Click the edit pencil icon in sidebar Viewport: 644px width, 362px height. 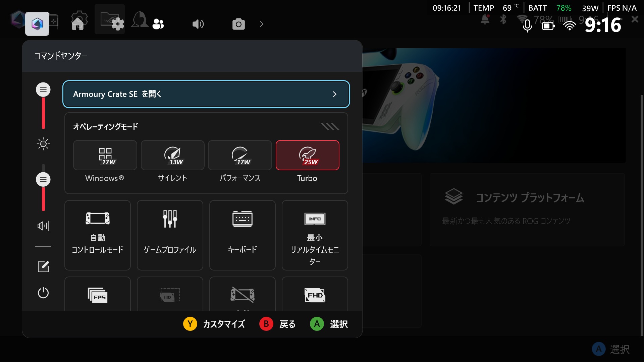pyautogui.click(x=43, y=267)
